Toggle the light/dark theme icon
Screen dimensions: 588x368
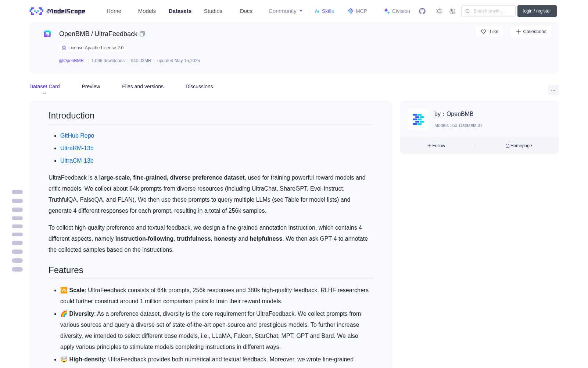click(x=439, y=11)
